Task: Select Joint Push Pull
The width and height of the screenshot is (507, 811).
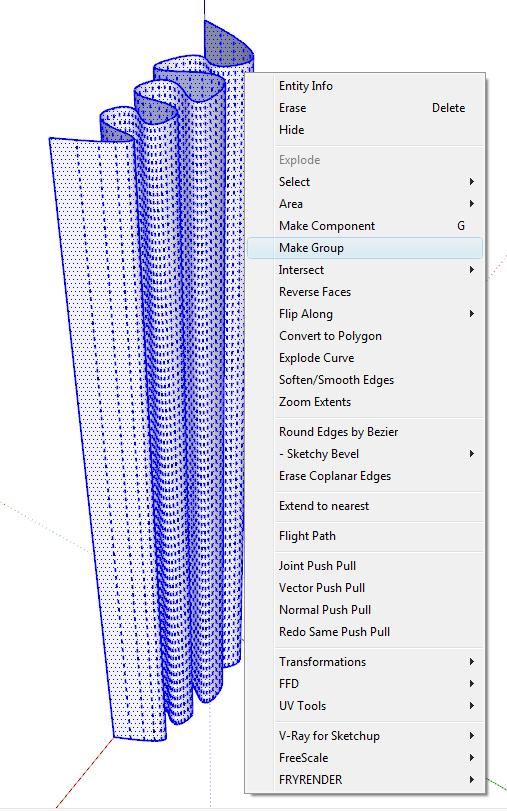Action: point(365,566)
